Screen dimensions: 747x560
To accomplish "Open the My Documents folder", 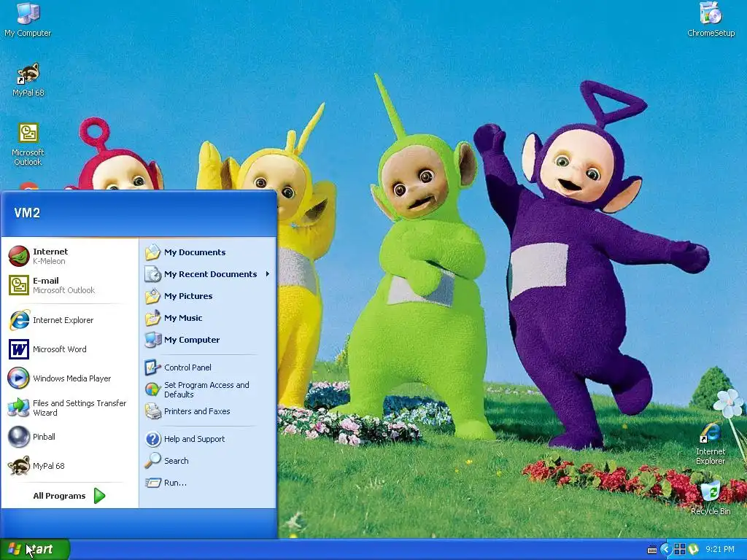I will click(x=208, y=252).
